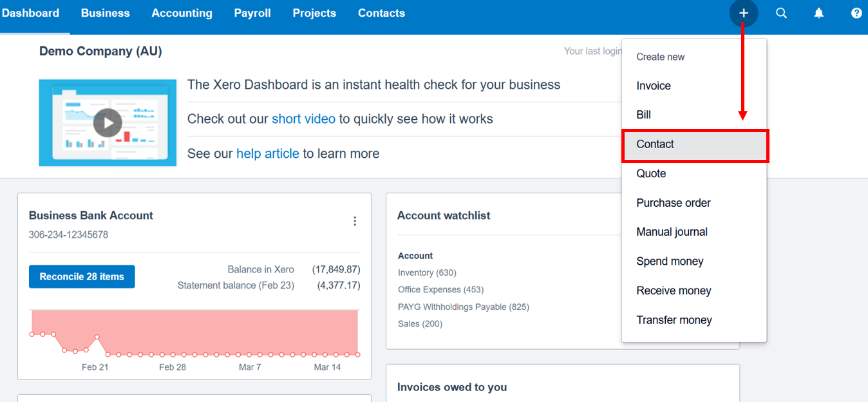
Task: Open the Business menu
Action: [105, 13]
